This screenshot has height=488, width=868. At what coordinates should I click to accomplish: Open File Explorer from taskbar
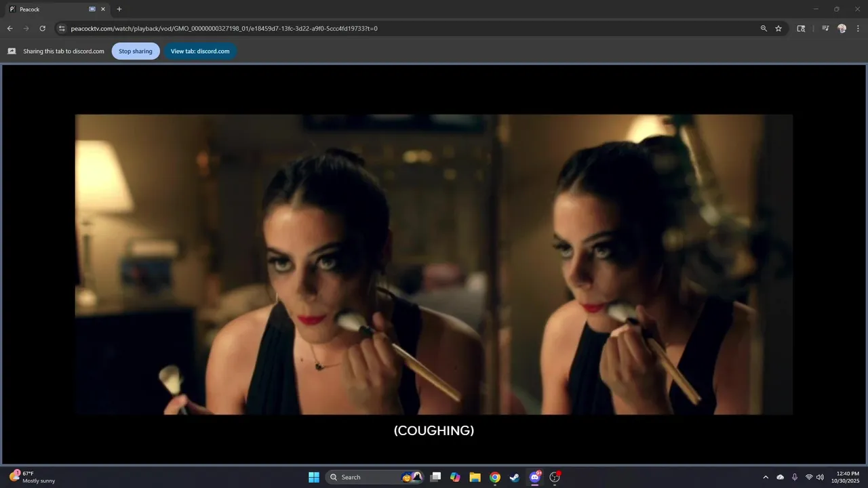[475, 477]
